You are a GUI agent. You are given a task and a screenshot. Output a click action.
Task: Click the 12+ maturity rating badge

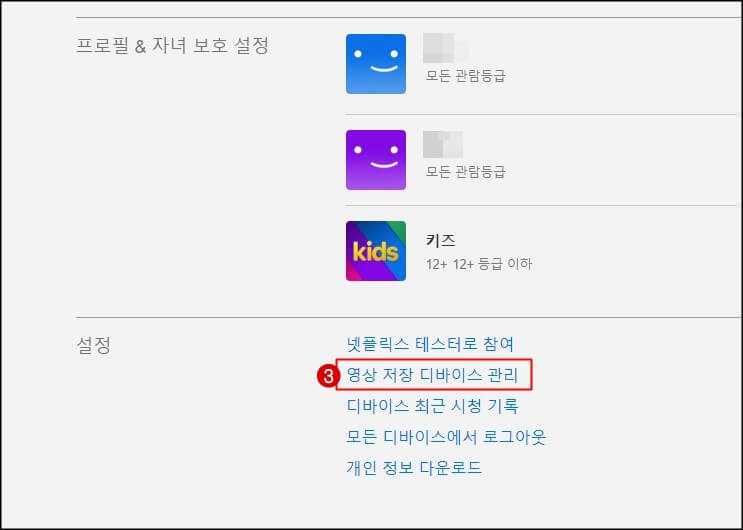[436, 264]
